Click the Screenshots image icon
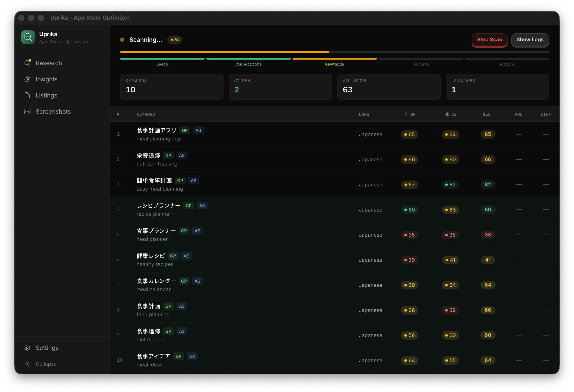 tap(27, 112)
